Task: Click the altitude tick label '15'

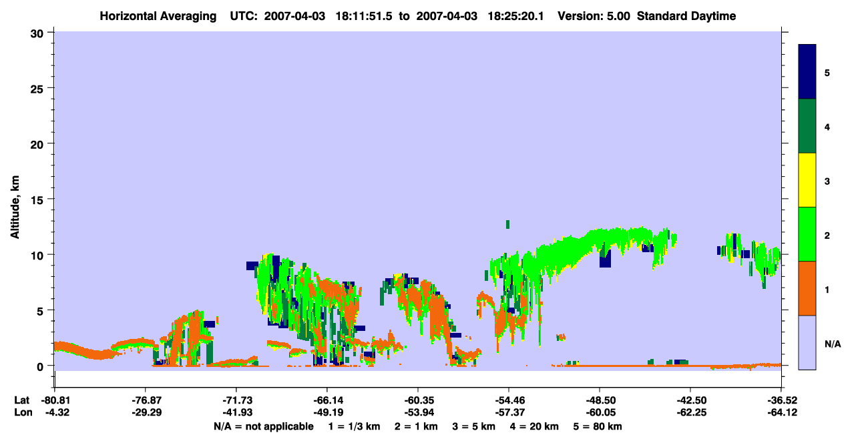Action: pos(38,199)
